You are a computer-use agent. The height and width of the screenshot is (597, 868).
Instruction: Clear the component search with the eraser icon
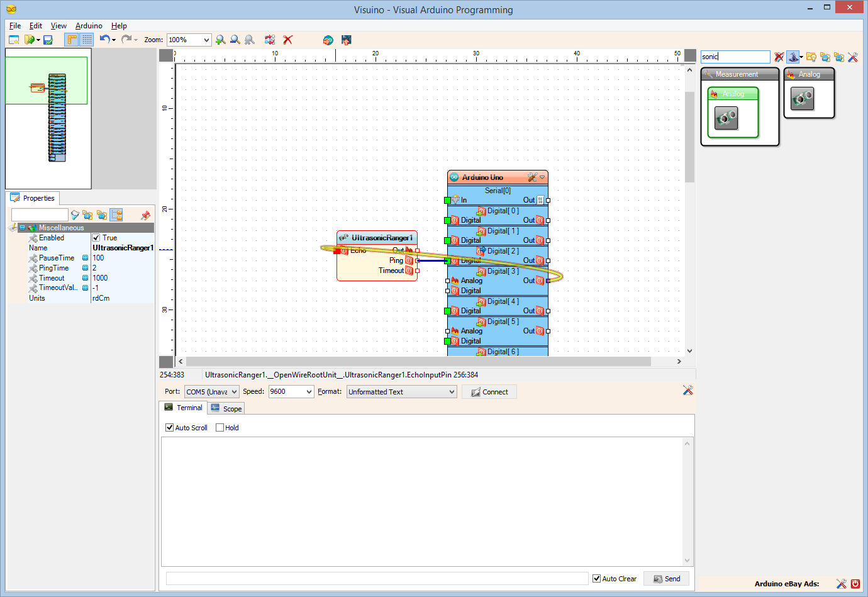click(779, 57)
